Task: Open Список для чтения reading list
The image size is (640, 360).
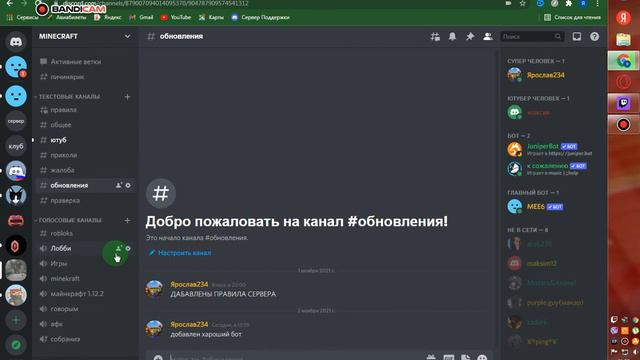Action: point(572,18)
